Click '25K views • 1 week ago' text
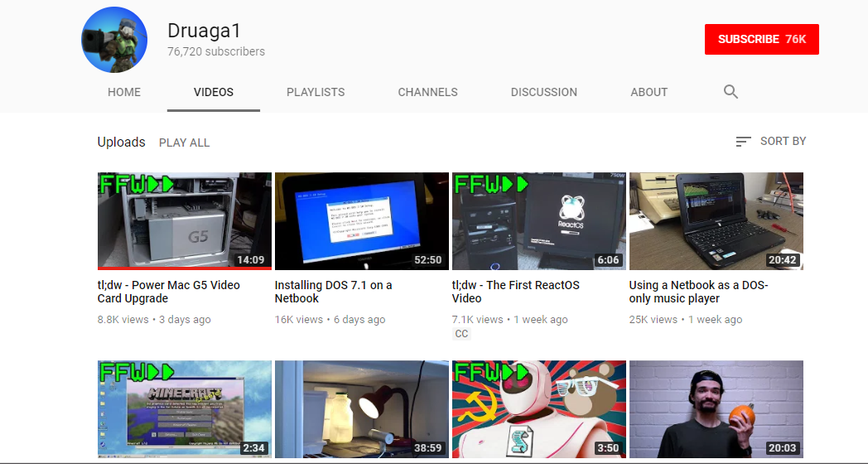The height and width of the screenshot is (464, 868). pyautogui.click(x=685, y=320)
